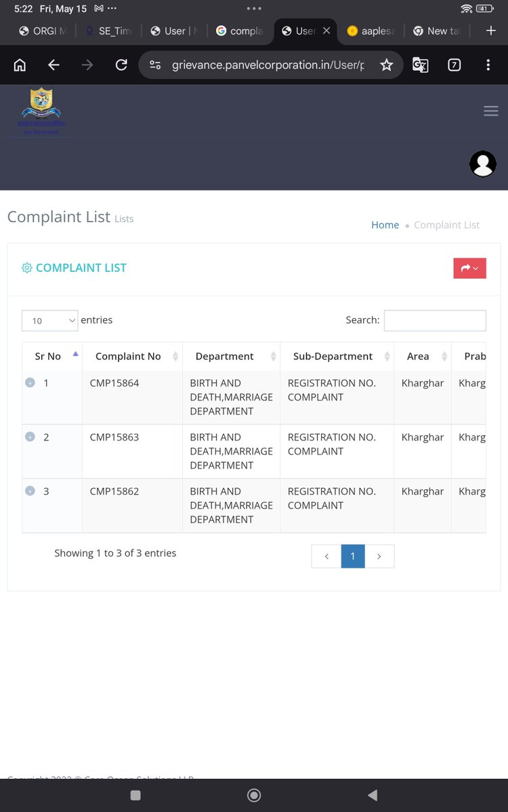
Task: Tap the browser forward arrow
Action: (87, 65)
